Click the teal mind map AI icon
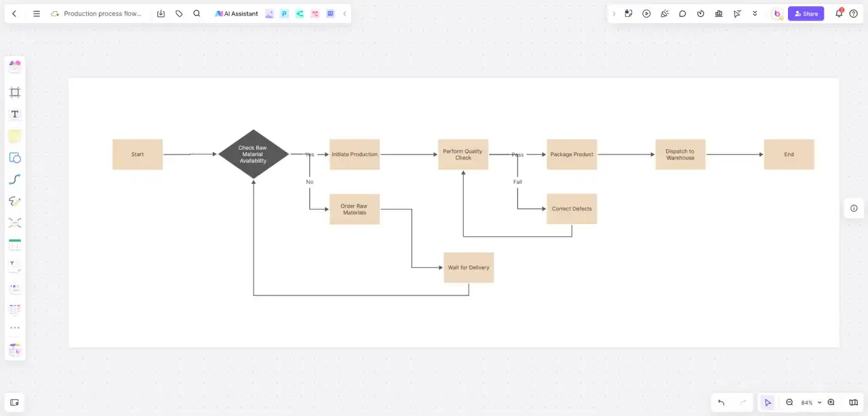 pos(300,14)
